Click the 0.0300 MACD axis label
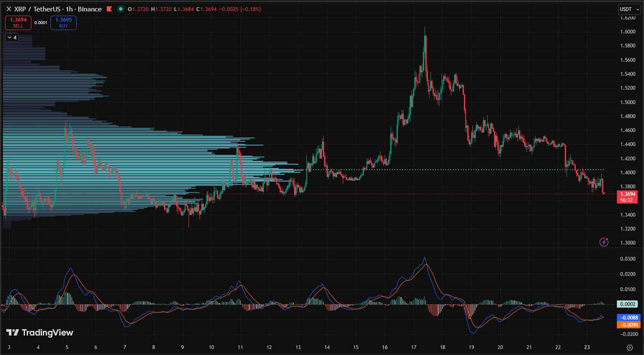Viewport: 644px width, 355px height. coord(627,259)
